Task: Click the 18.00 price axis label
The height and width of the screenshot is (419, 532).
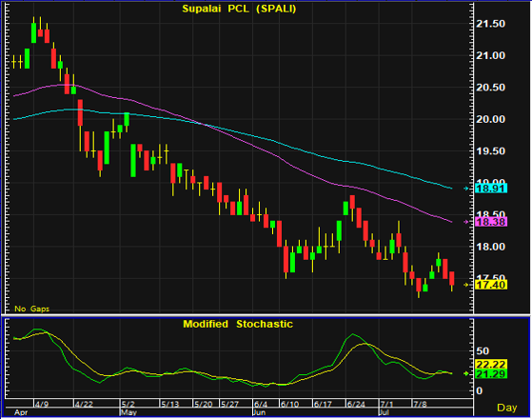Action: pyautogui.click(x=491, y=247)
